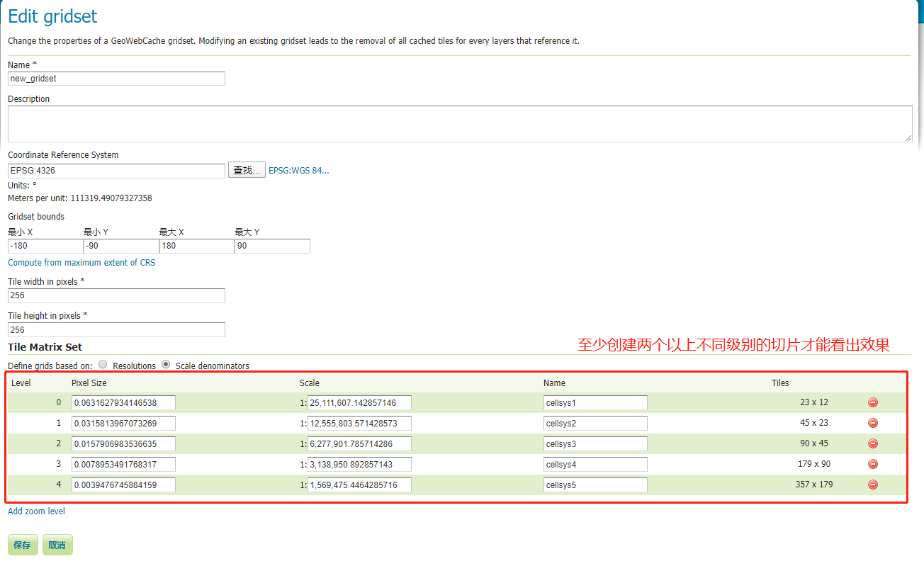This screenshot has width=924, height=566.
Task: Click scale field 3,138,950.892857143
Action: pyautogui.click(x=359, y=464)
